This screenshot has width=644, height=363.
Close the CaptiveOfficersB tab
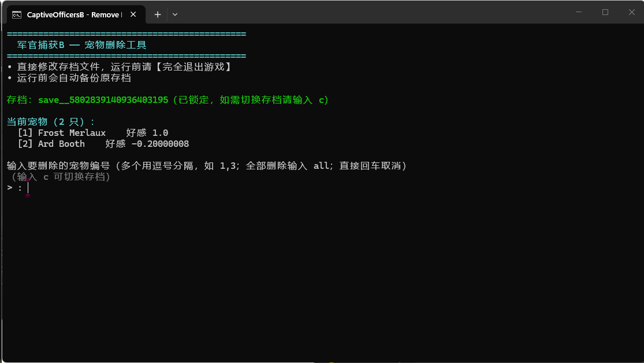[133, 14]
